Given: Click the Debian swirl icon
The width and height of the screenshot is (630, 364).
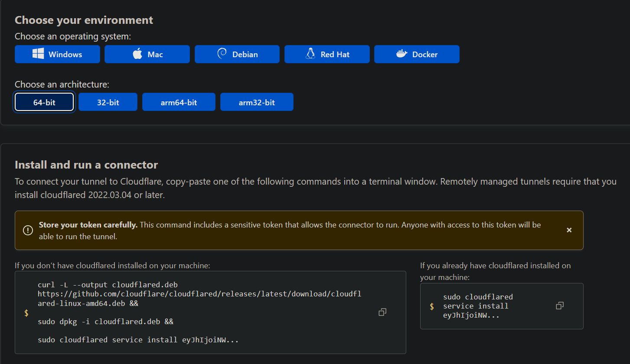Looking at the screenshot, I should pos(222,54).
